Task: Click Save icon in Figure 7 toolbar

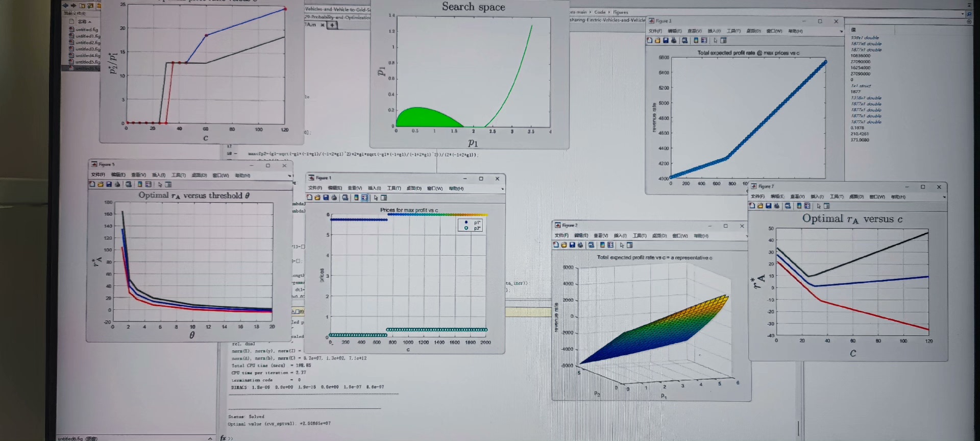Action: [768, 206]
